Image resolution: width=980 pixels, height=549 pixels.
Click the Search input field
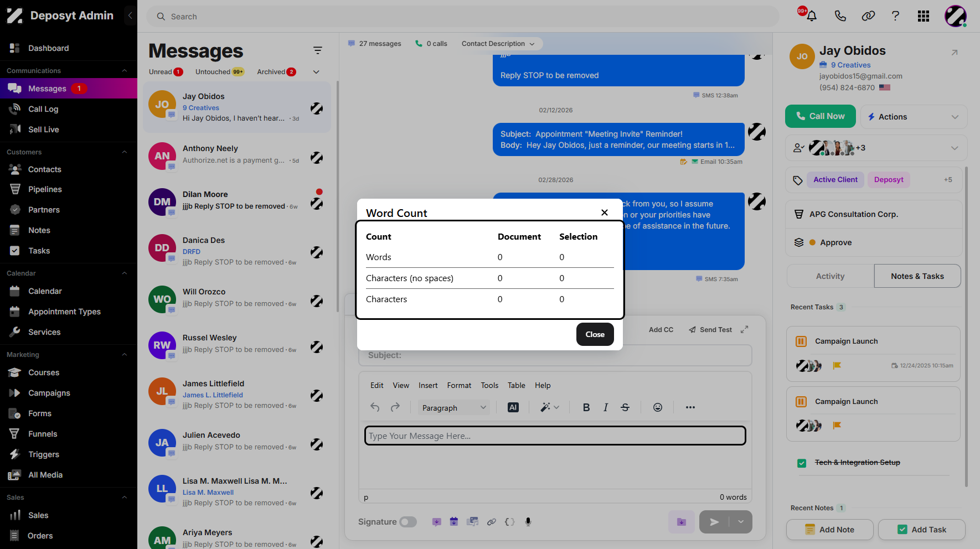pos(463,17)
